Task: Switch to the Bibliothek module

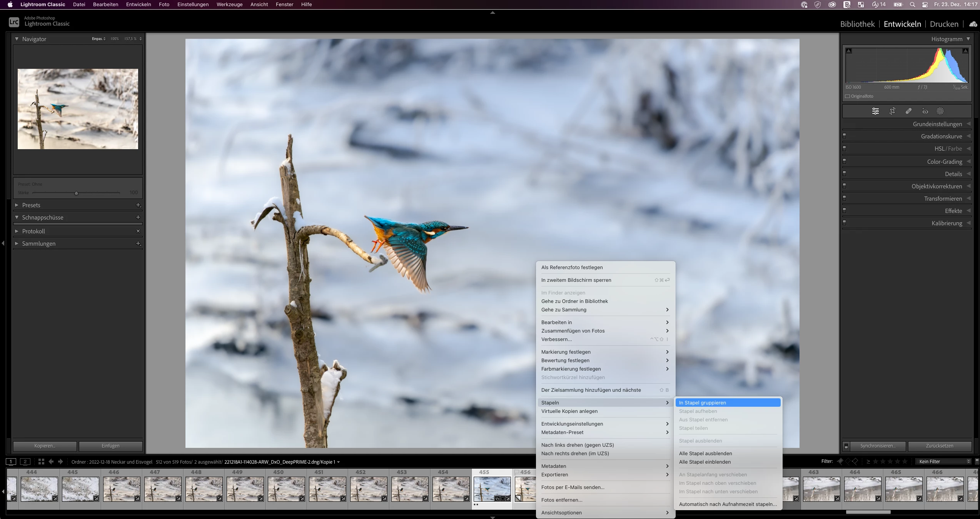Action: point(857,24)
